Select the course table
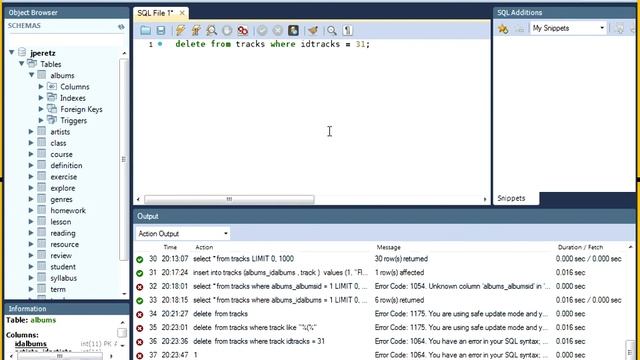Viewport: 640px width, 360px height. coord(61,154)
